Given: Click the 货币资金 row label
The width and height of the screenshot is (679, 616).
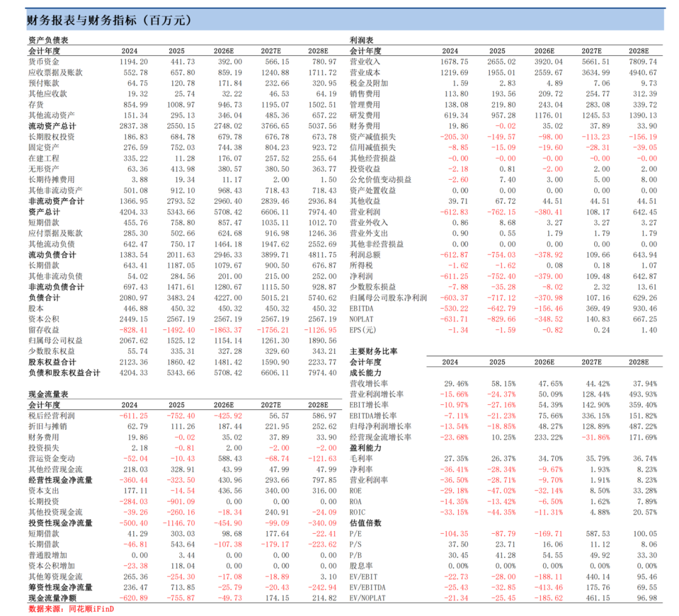Looking at the screenshot, I should [44, 62].
